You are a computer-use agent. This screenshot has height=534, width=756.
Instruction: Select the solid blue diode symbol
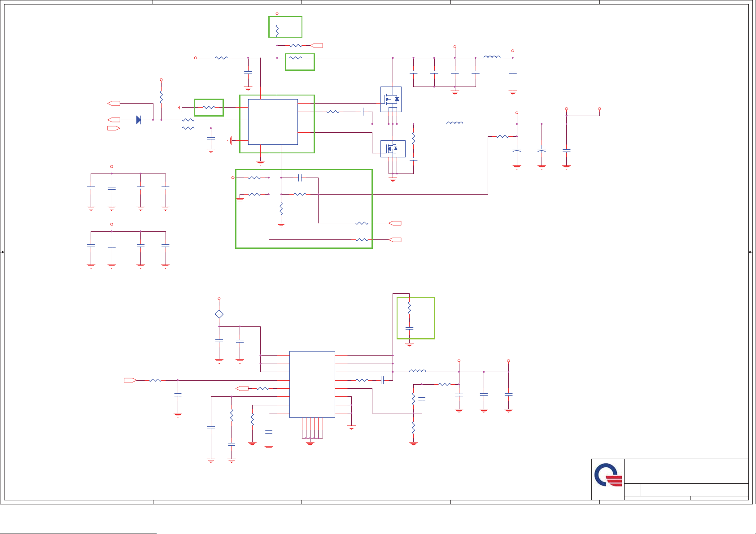pos(139,120)
